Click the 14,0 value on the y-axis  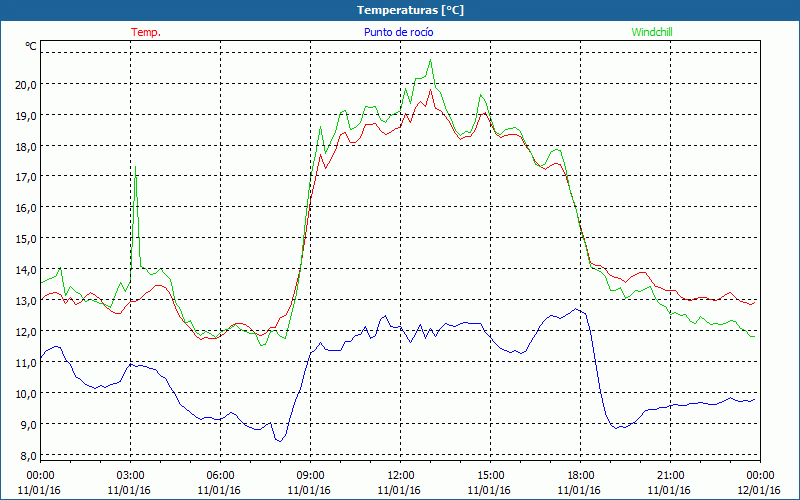tap(26, 270)
